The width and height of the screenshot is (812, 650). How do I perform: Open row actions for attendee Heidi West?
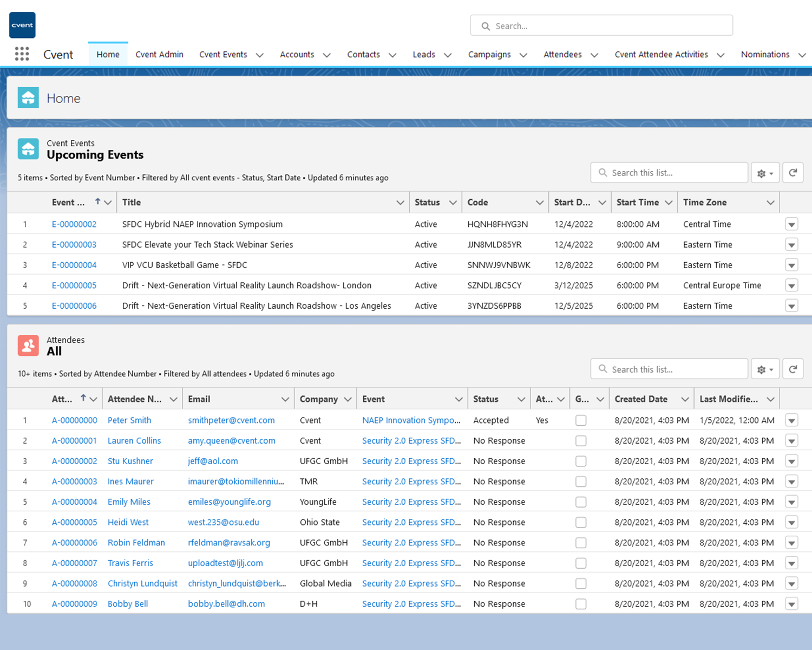tap(791, 523)
